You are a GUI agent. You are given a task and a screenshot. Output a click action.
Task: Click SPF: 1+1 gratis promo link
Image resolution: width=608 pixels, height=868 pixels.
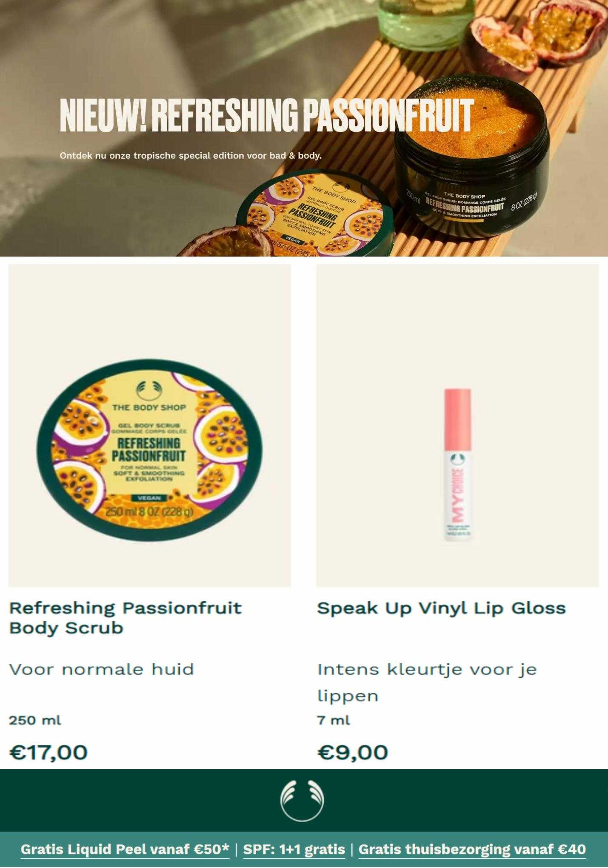point(294,849)
